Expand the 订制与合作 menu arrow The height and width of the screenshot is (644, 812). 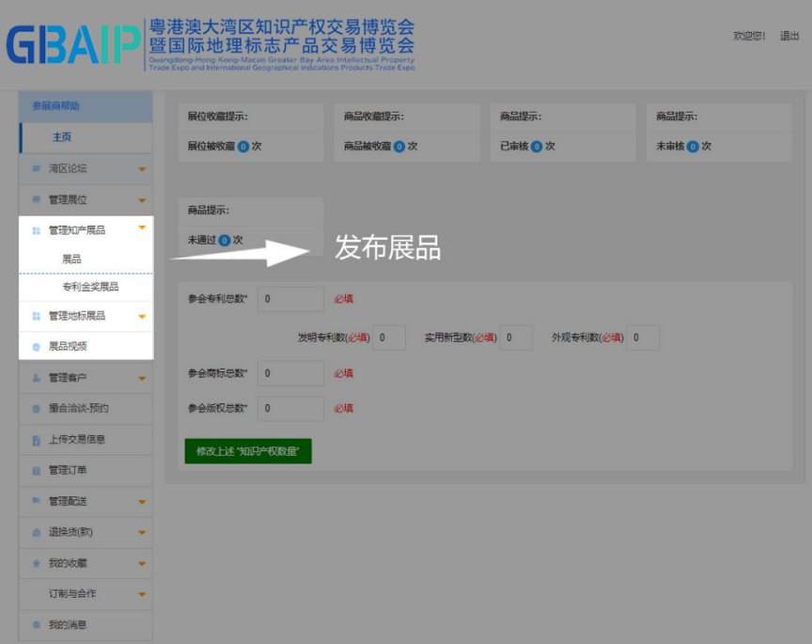(142, 594)
